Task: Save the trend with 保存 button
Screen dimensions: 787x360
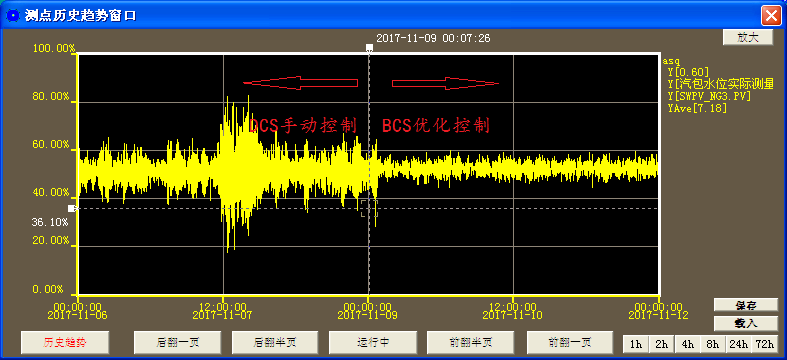Action: 746,305
